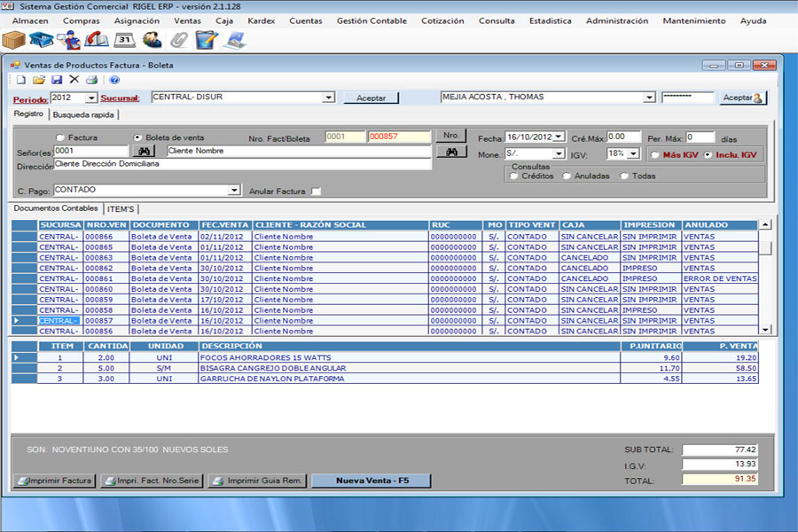Click the printer icon in window toolbar
This screenshot has height=532, width=798.
tap(91, 80)
